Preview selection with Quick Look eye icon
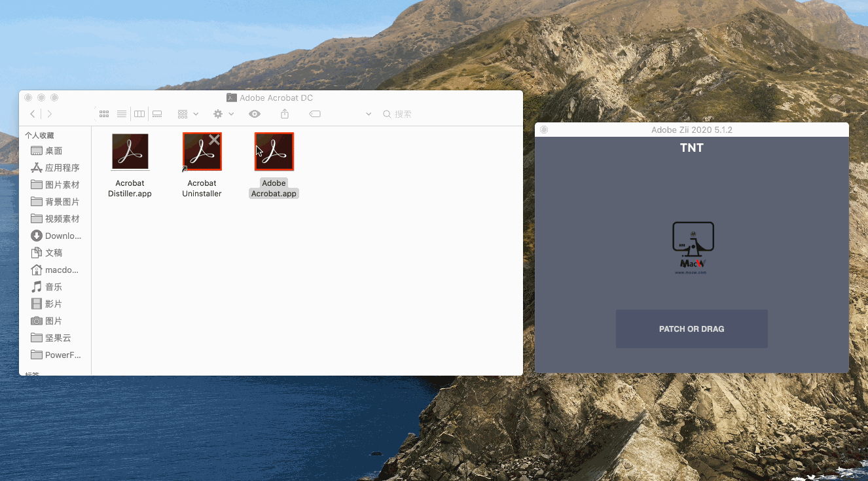The height and width of the screenshot is (481, 868). point(255,113)
